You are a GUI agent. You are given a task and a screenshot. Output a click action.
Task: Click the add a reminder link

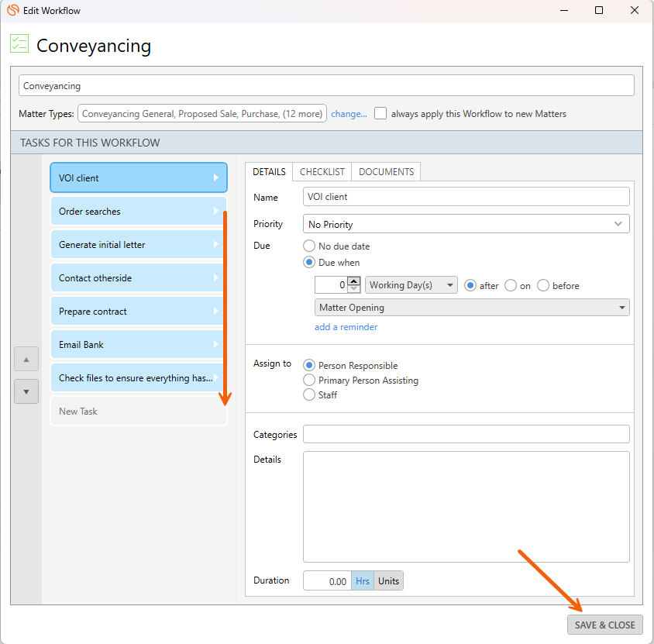coord(346,327)
